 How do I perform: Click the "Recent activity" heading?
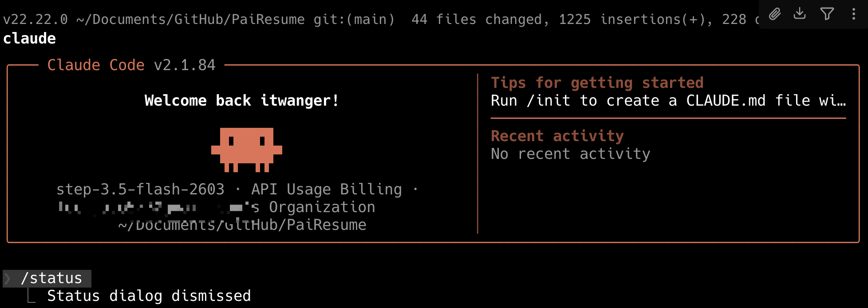click(x=557, y=136)
